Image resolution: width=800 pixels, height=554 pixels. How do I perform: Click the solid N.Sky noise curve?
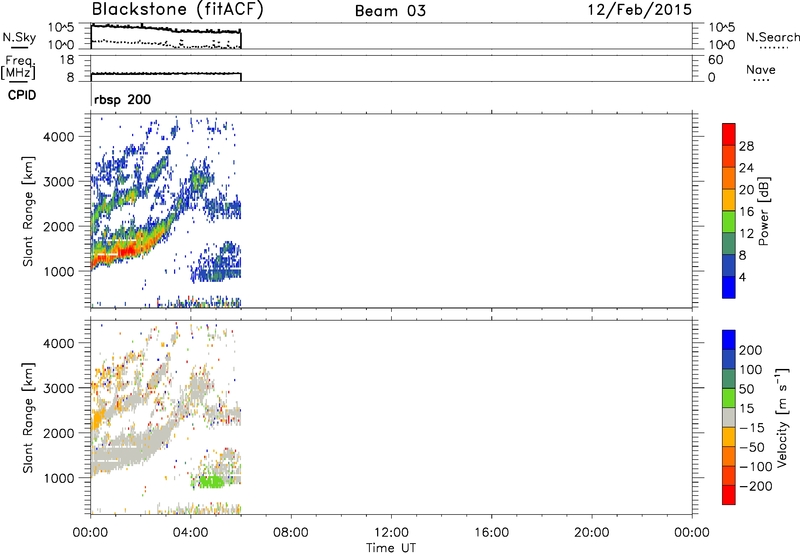click(x=166, y=29)
